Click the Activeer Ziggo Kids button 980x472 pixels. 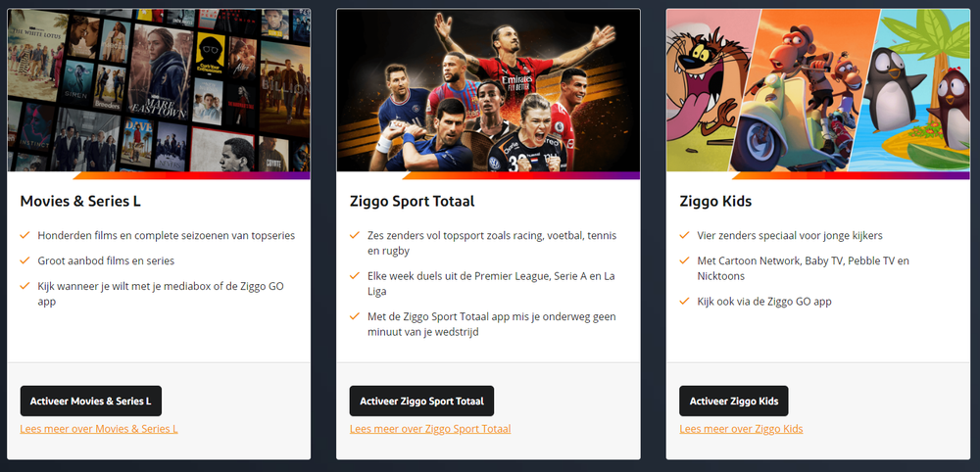pyautogui.click(x=734, y=401)
